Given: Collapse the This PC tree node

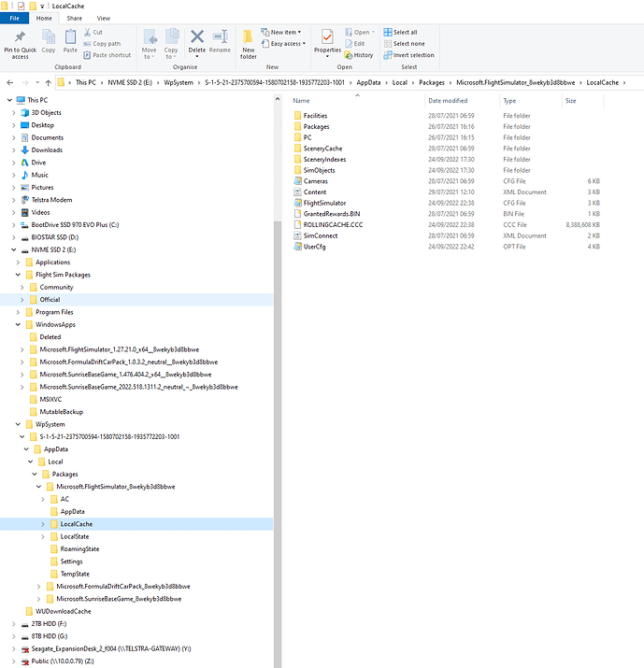Looking at the screenshot, I should 9,99.
